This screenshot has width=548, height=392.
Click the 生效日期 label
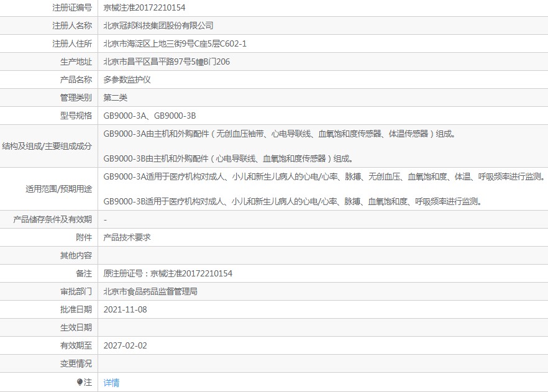[x=76, y=327]
